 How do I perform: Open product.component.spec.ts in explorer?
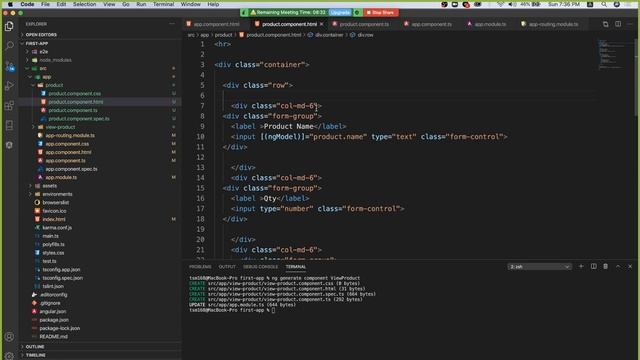pos(79,119)
